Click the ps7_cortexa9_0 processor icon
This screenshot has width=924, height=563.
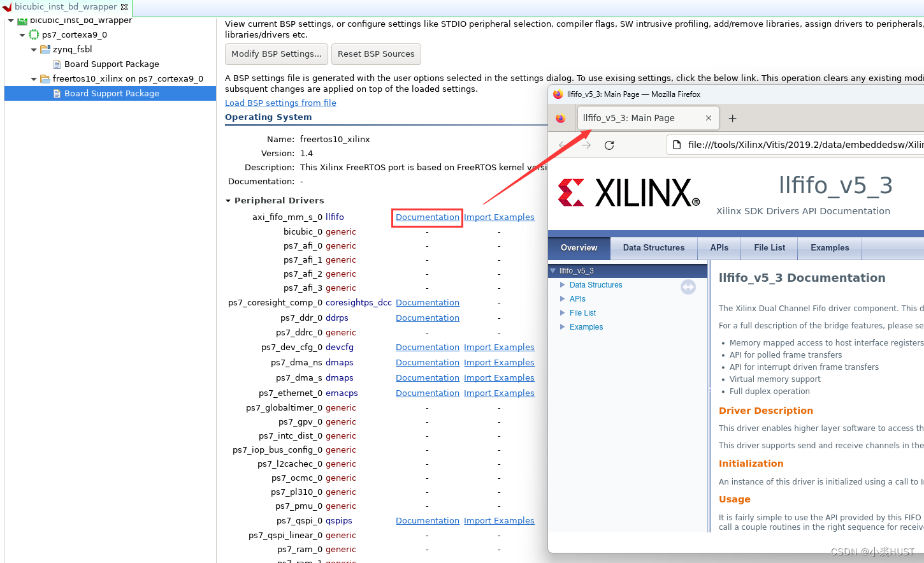(x=34, y=34)
